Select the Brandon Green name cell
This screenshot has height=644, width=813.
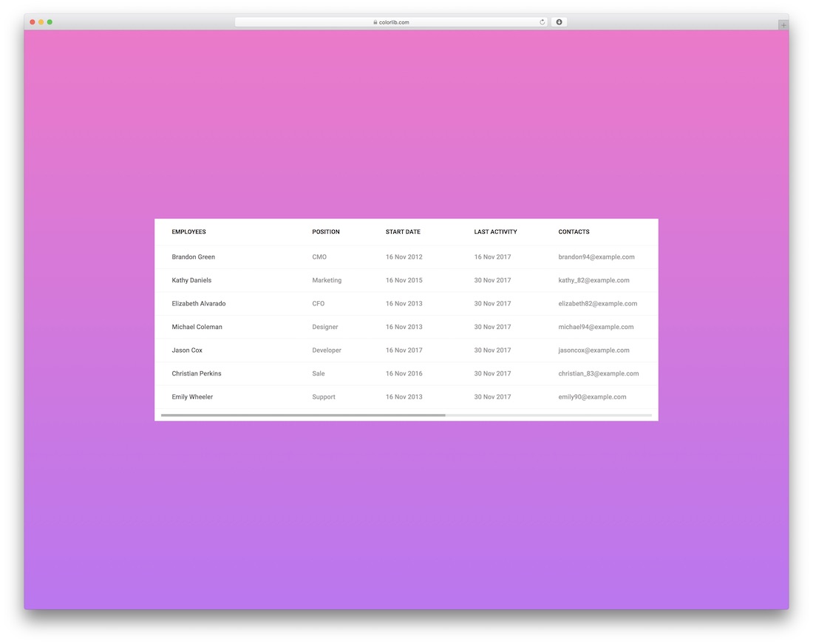click(194, 257)
